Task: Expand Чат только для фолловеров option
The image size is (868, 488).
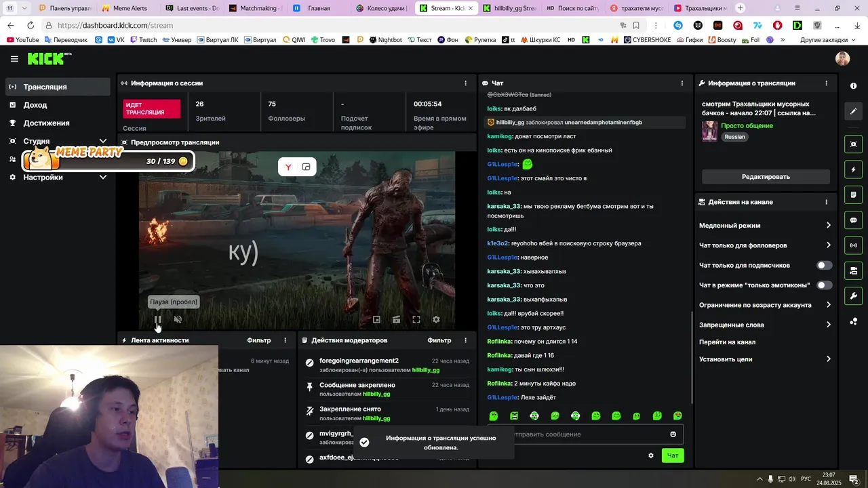Action: click(765, 245)
